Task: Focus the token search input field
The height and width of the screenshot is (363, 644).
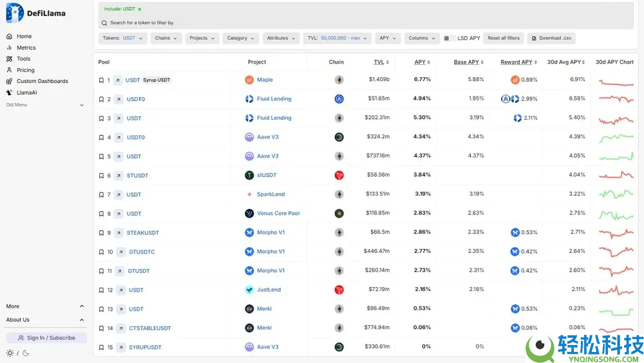Action: pos(366,23)
